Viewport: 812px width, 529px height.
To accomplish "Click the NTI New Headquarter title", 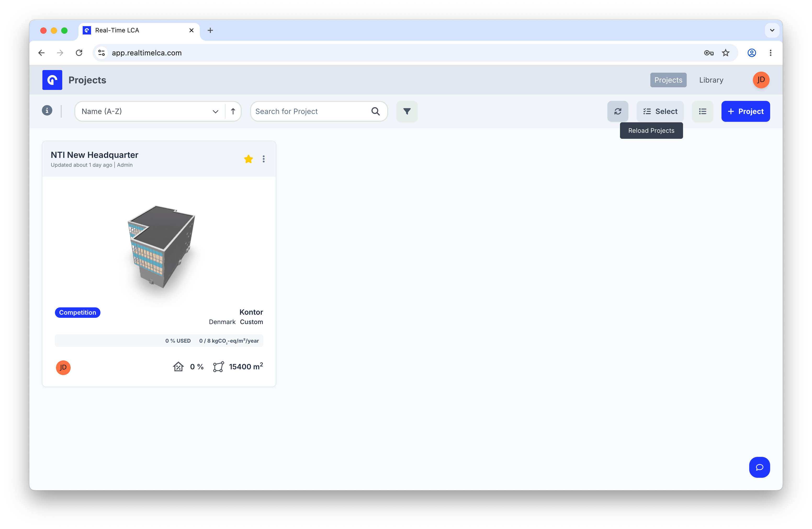I will tap(94, 155).
